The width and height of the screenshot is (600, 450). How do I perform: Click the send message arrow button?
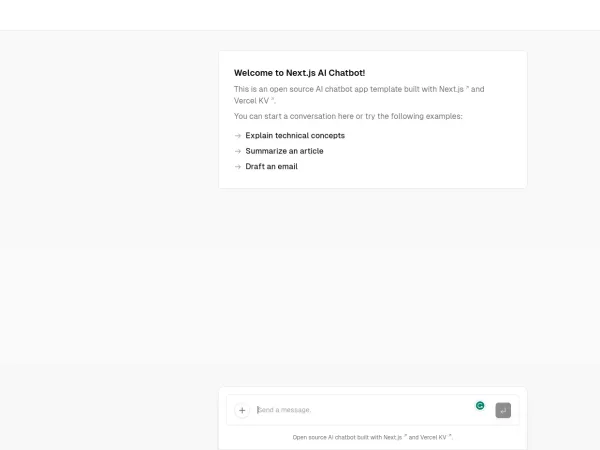click(x=503, y=410)
